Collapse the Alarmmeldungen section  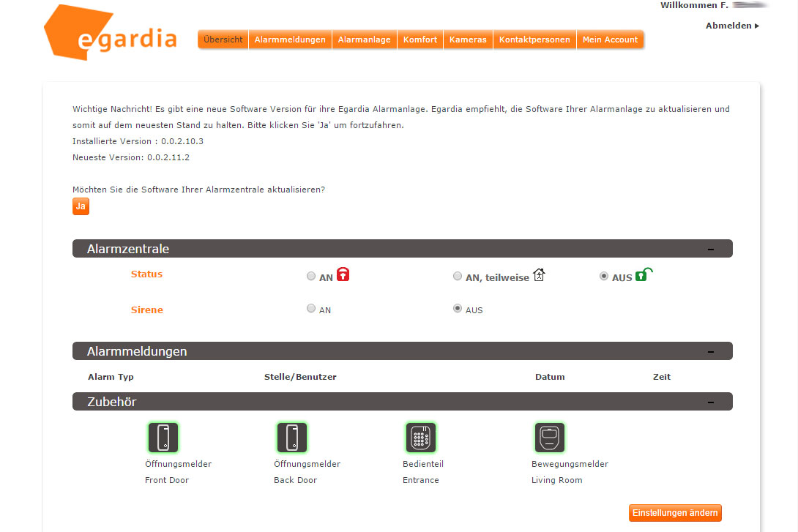710,352
